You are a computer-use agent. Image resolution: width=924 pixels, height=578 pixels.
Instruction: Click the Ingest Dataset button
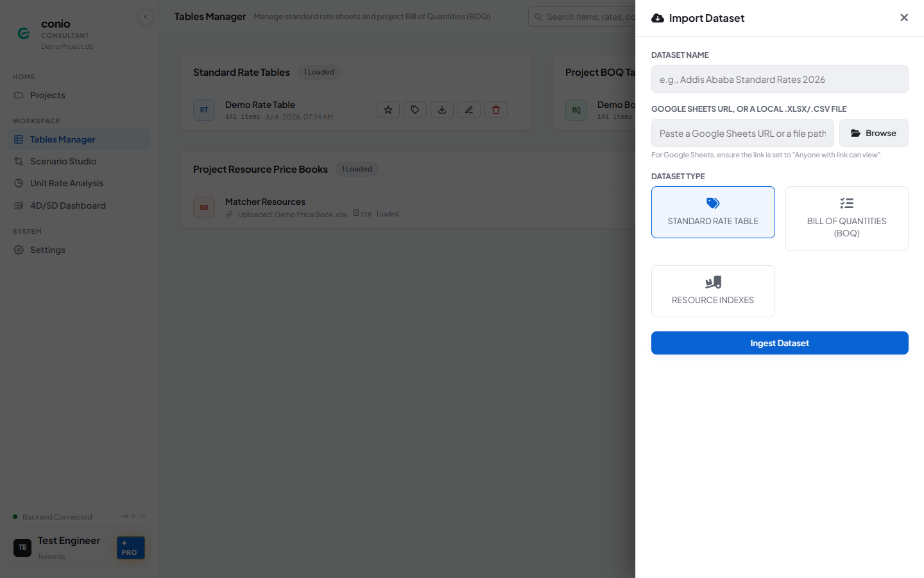tap(780, 343)
